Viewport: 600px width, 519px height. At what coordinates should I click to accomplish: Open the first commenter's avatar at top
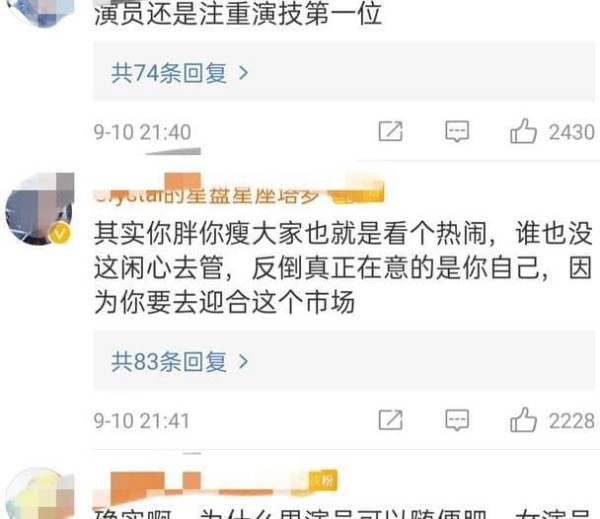[x=41, y=13]
